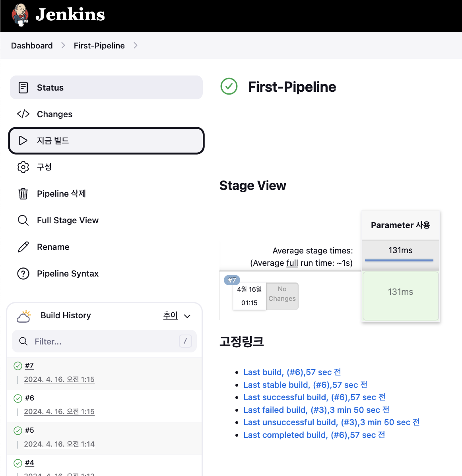Click the Average stage times label
The image size is (462, 476).
click(x=313, y=251)
